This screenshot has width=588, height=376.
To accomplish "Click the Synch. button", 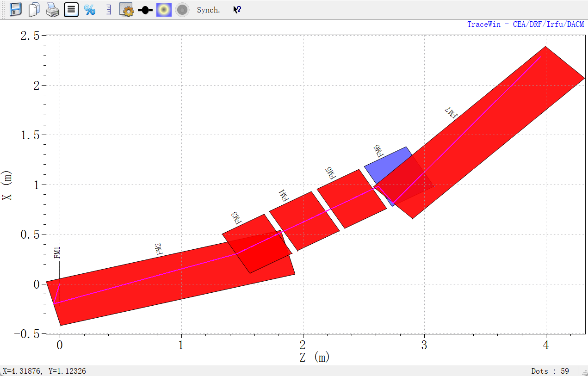I will [x=208, y=10].
